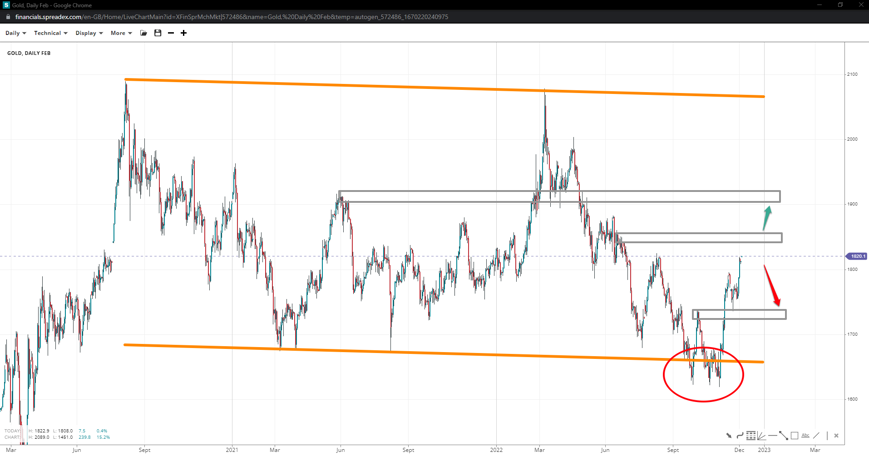Viewport: 869px width, 456px height.
Task: Expand the Technical indicators menu
Action: click(x=50, y=33)
